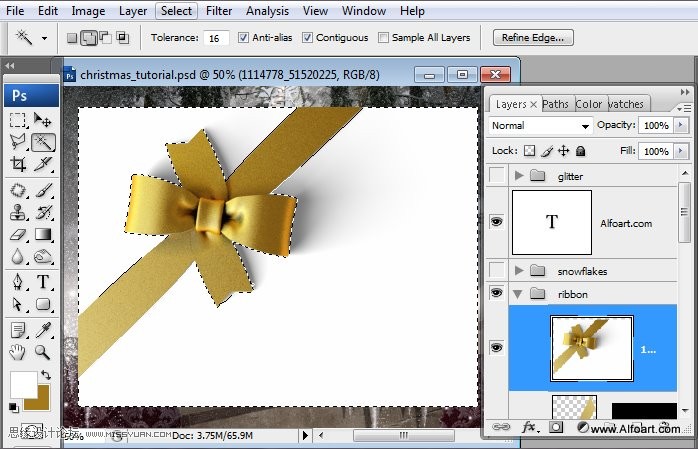Image resolution: width=698 pixels, height=449 pixels.
Task: Choose New Selection mode in options bar
Action: pyautogui.click(x=72, y=38)
